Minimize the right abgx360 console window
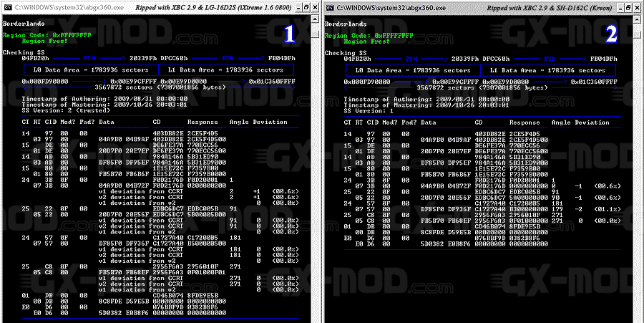 [x=620, y=7]
